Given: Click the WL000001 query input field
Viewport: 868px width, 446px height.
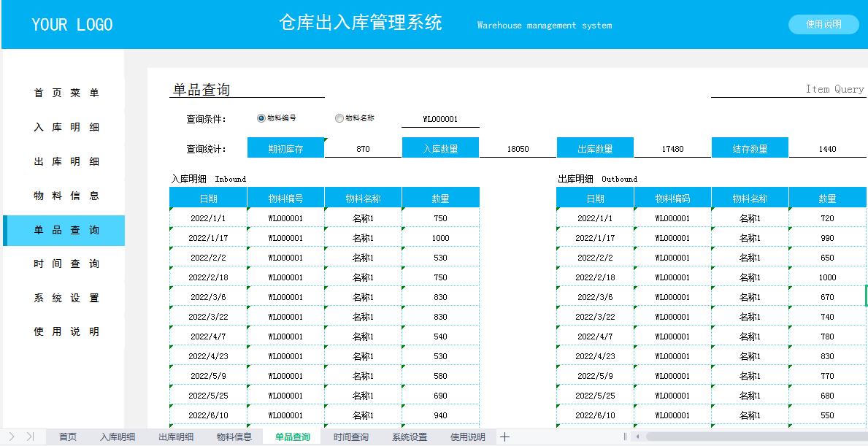Looking at the screenshot, I should pyautogui.click(x=440, y=119).
